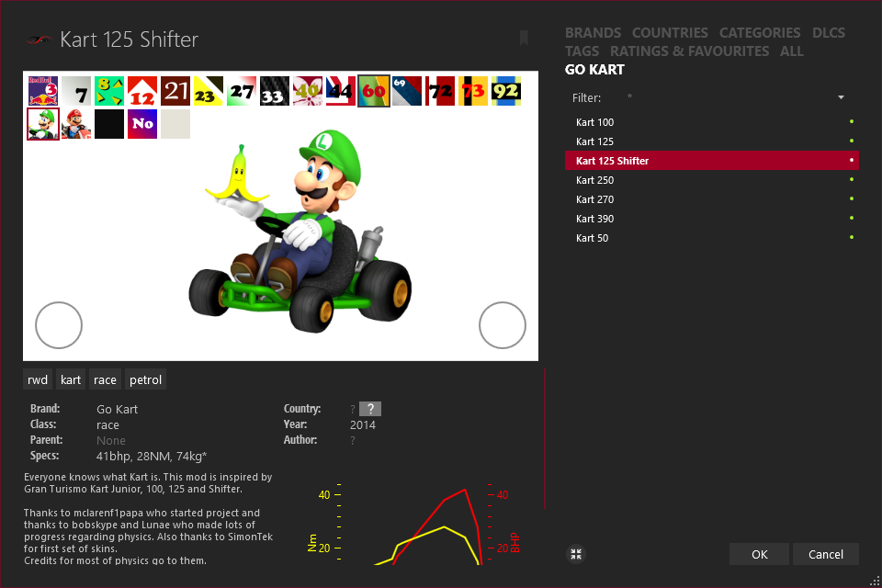
Task: Click the Go Kart brand logo by the title
Action: [x=40, y=40]
